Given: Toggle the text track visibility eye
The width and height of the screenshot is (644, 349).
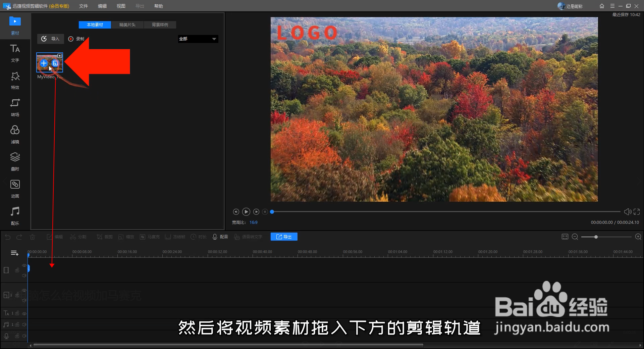Looking at the screenshot, I should (24, 313).
